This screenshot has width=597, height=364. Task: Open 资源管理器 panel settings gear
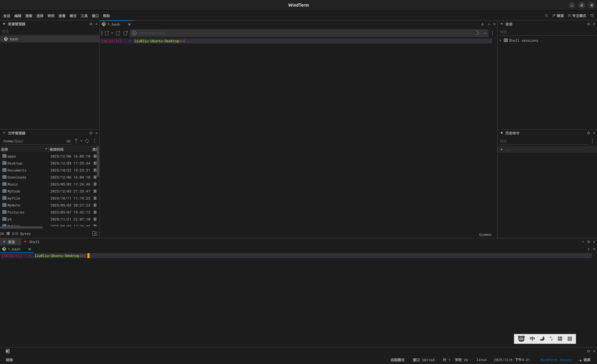pyautogui.click(x=91, y=24)
